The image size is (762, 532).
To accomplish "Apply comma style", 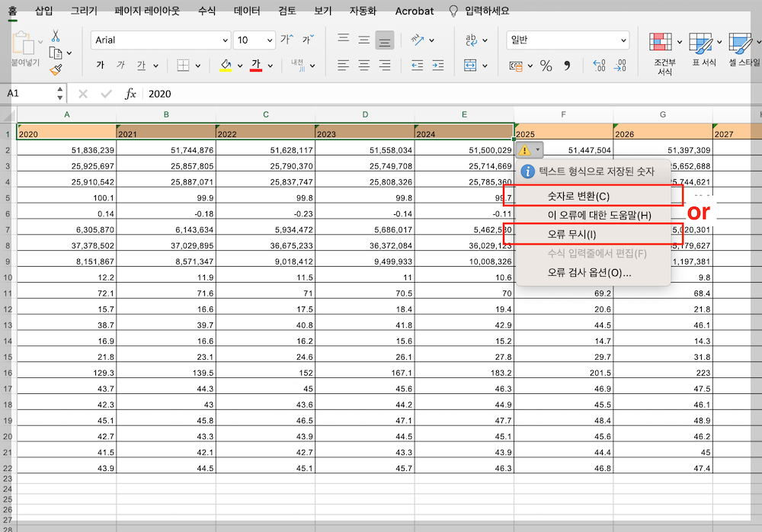I will point(567,65).
